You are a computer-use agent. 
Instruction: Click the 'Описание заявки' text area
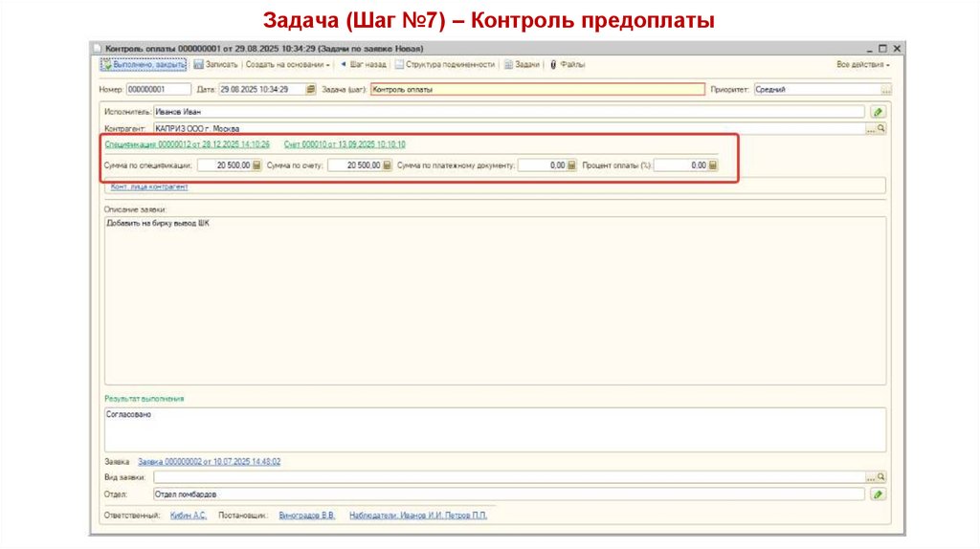495,300
